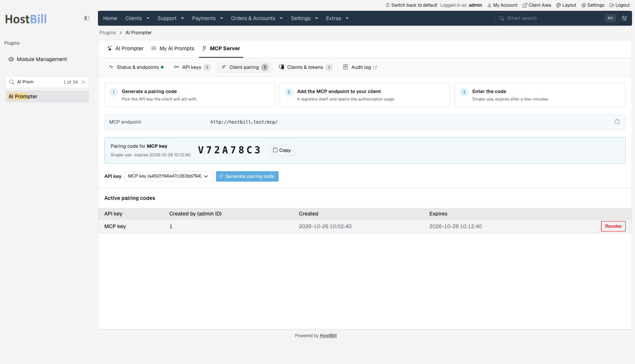
Task: Revoke the MCP key pairing code
Action: pyautogui.click(x=613, y=226)
